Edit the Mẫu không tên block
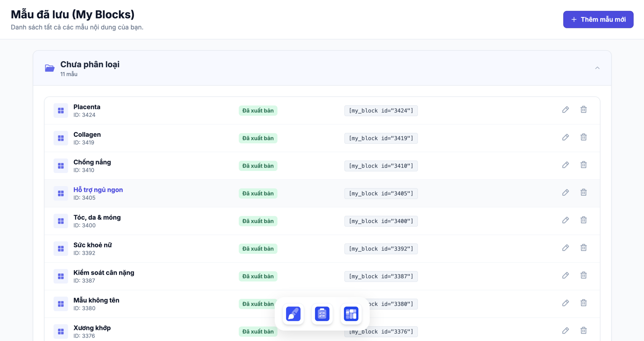 coord(566,303)
